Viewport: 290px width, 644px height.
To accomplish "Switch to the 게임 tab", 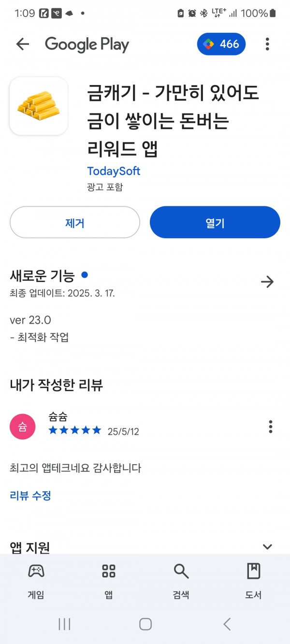I will (36, 581).
